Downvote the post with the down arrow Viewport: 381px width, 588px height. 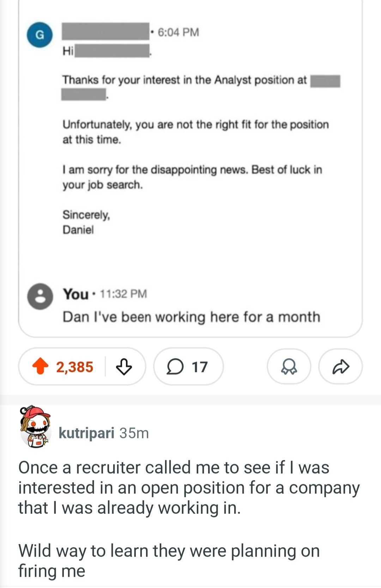(x=124, y=366)
